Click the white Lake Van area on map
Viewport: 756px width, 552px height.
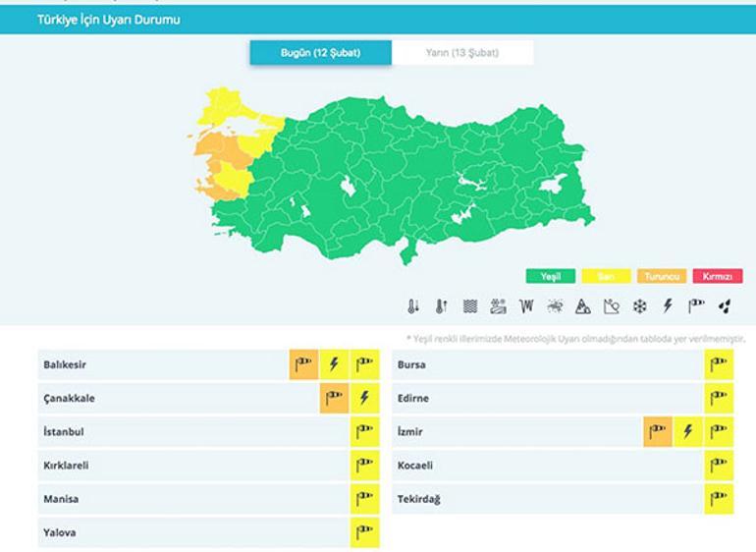(553, 184)
